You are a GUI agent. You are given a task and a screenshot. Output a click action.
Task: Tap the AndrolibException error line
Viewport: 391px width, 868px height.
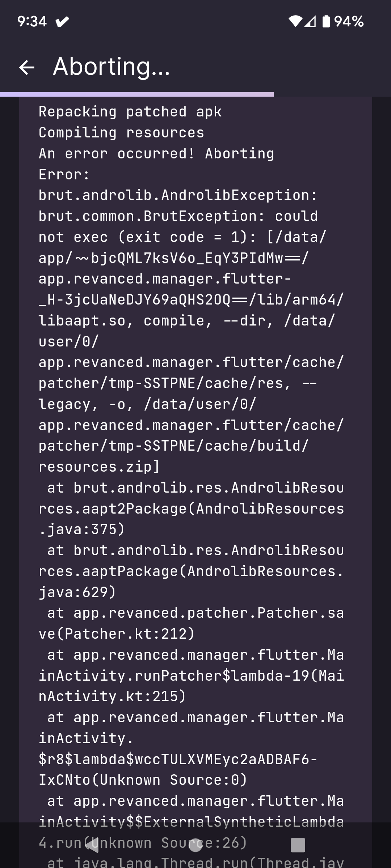[177, 195]
